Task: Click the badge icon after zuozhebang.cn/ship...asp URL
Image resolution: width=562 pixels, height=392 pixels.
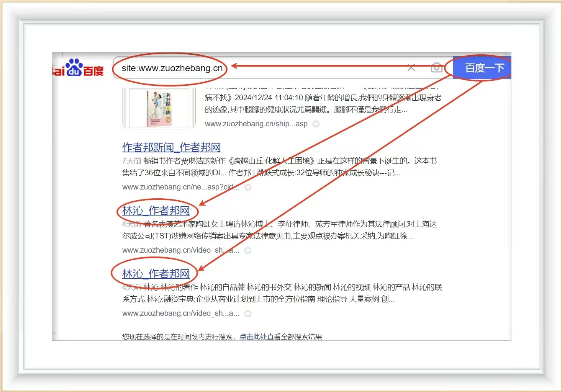Action: (316, 124)
